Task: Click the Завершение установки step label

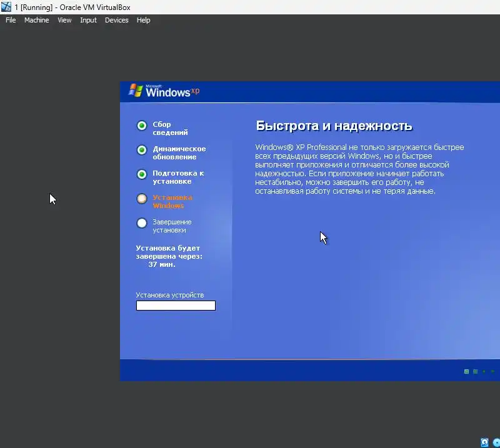Action: click(172, 226)
